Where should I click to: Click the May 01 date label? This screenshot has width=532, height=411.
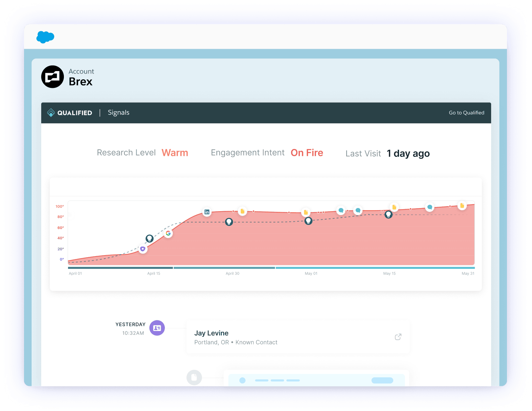coord(311,273)
